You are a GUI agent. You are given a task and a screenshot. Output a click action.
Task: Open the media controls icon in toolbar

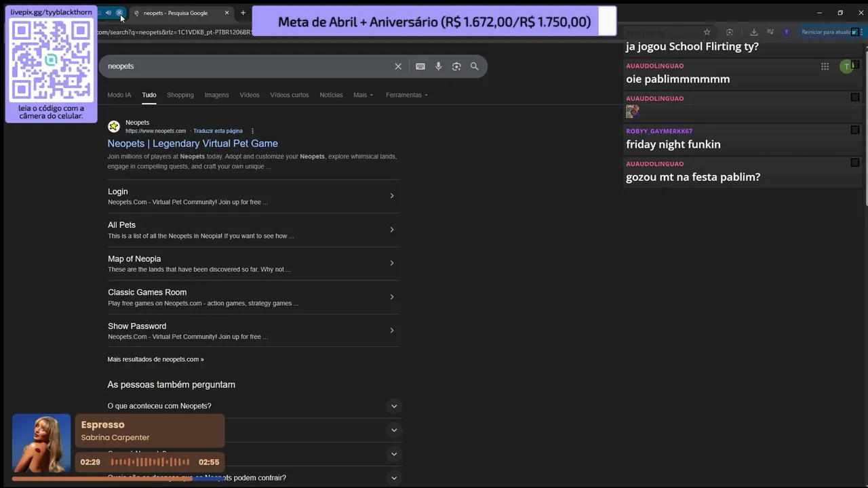click(770, 32)
